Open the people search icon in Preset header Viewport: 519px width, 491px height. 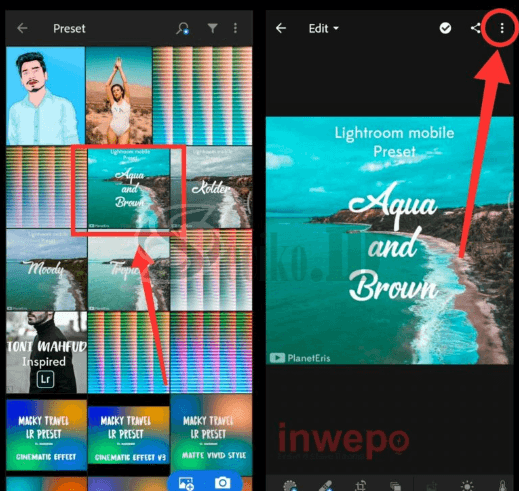(x=183, y=28)
